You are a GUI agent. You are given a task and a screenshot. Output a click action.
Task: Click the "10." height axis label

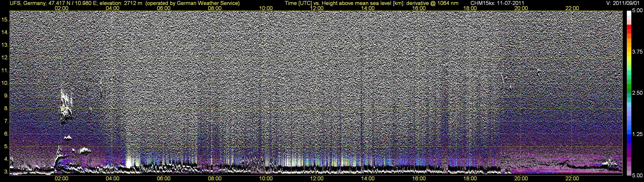5,83
